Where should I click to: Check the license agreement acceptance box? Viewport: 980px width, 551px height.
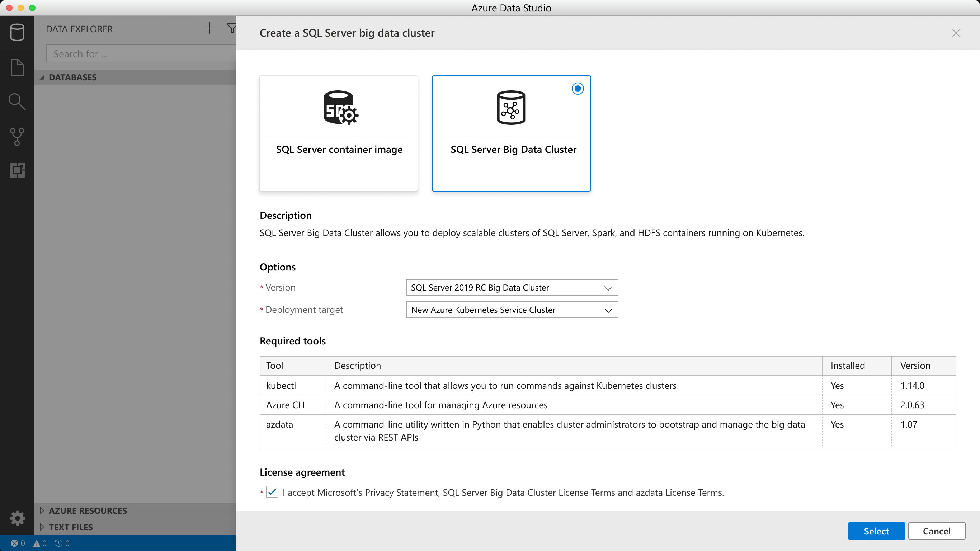[x=272, y=492]
